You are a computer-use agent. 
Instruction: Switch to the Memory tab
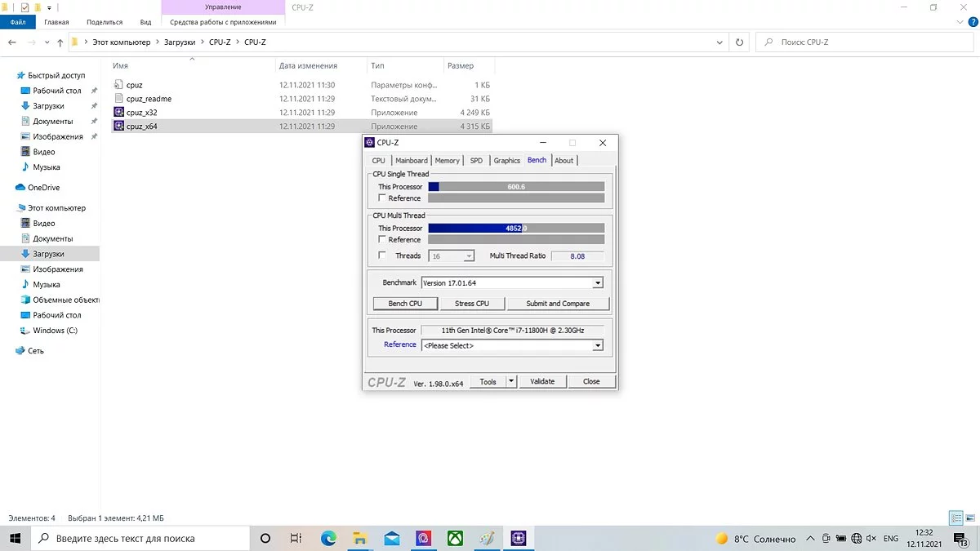click(447, 161)
